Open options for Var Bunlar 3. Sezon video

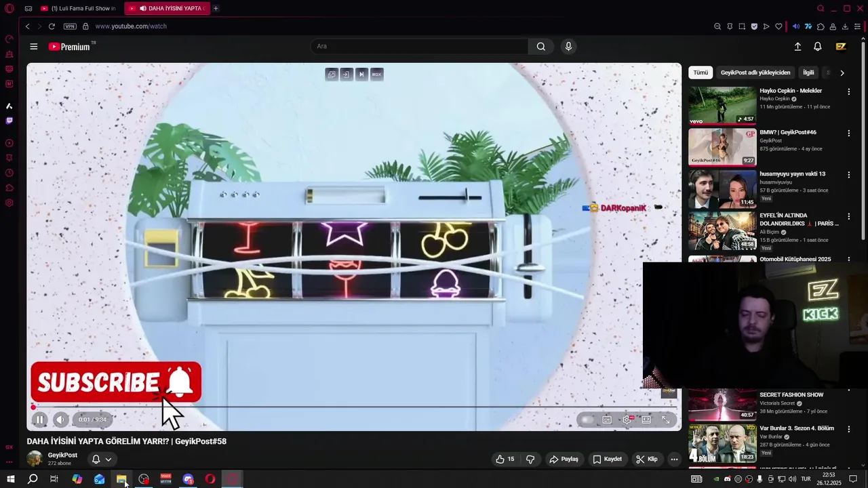pos(848,429)
